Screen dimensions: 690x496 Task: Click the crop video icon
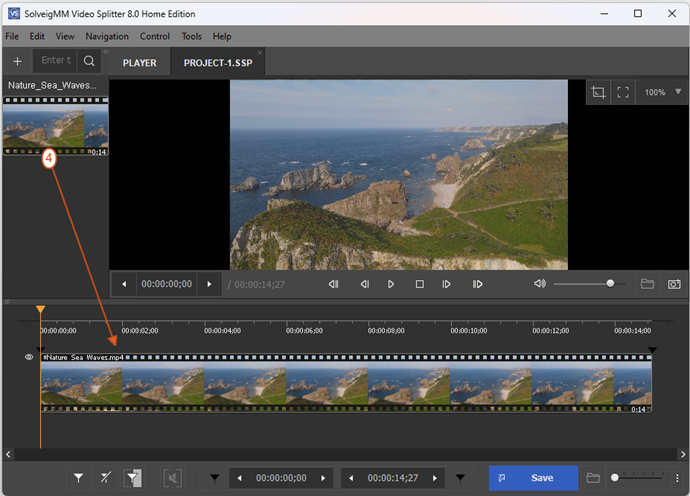pyautogui.click(x=598, y=92)
